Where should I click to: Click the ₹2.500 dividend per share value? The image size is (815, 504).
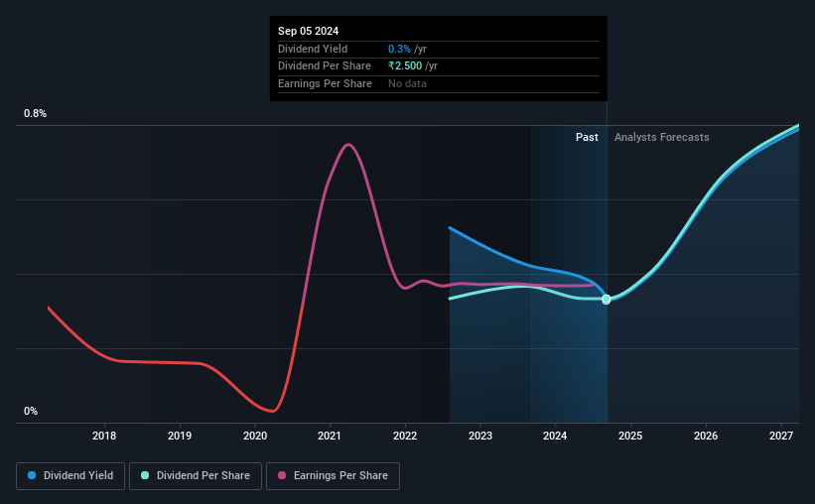click(x=405, y=66)
